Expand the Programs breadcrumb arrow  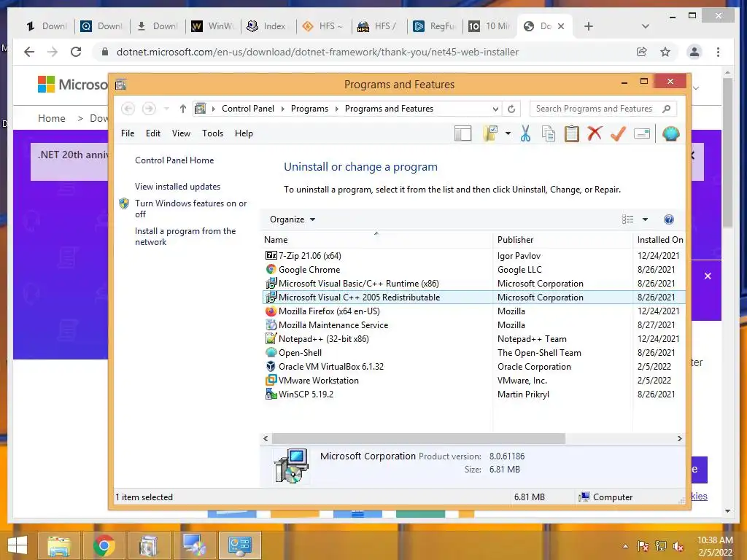[337, 109]
